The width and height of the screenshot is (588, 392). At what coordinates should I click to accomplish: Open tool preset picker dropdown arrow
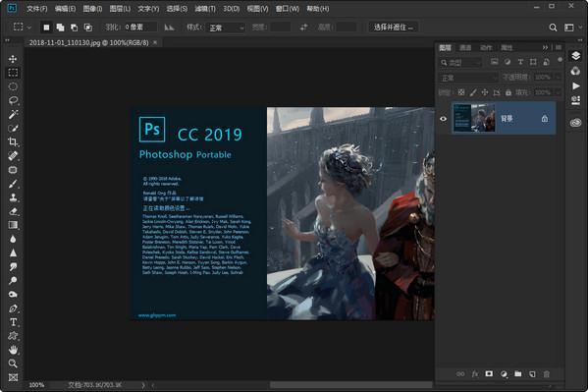point(29,28)
